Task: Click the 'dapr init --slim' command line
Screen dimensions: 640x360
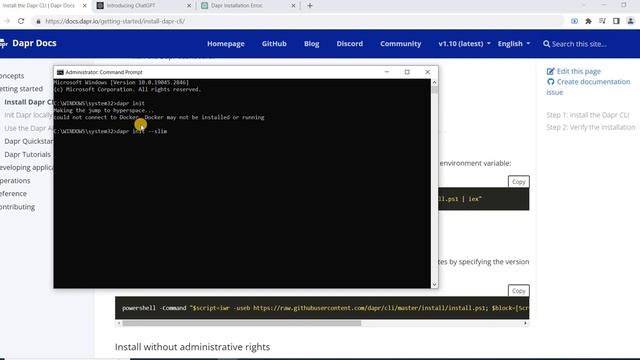Action: pos(110,131)
